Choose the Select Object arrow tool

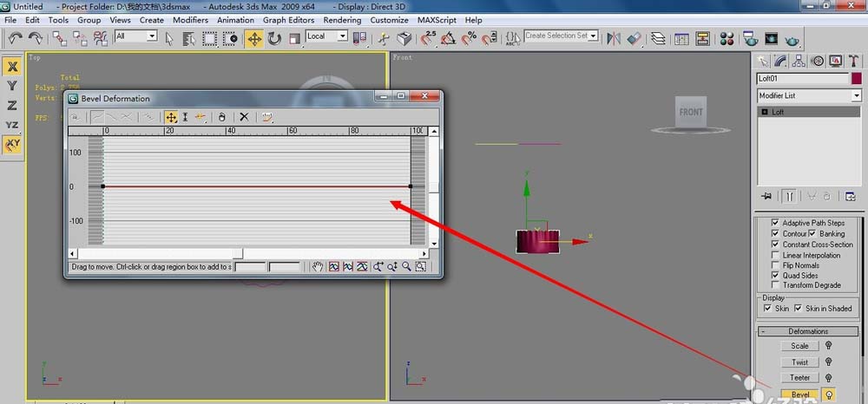(x=169, y=39)
